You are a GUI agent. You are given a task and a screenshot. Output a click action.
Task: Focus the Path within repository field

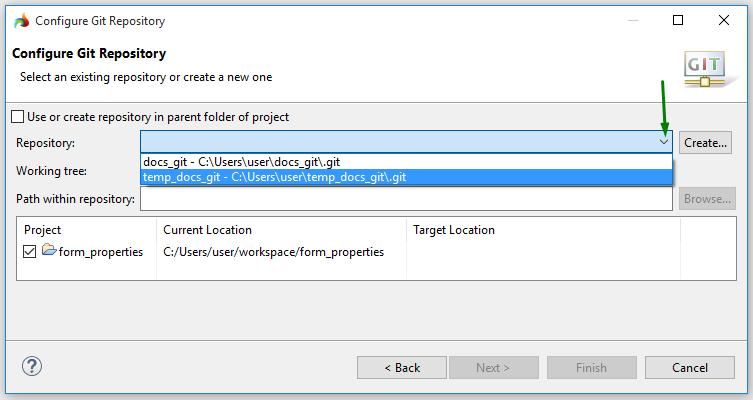tap(405, 199)
